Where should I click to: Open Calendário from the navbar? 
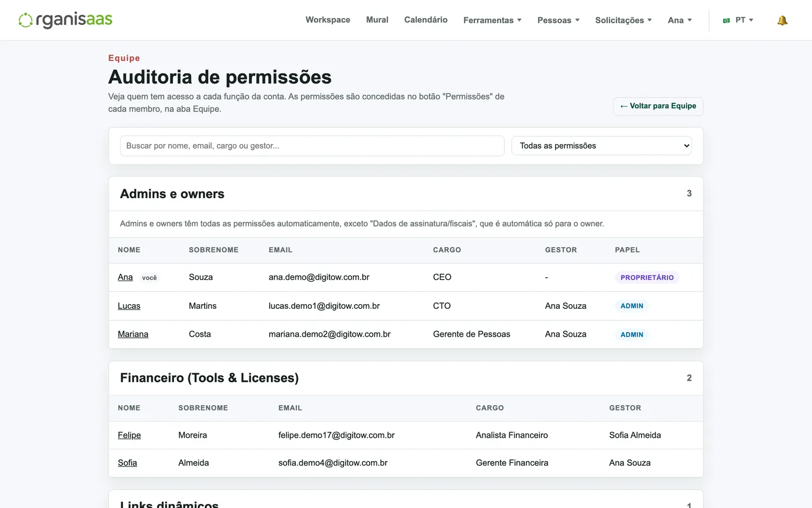[x=426, y=20]
